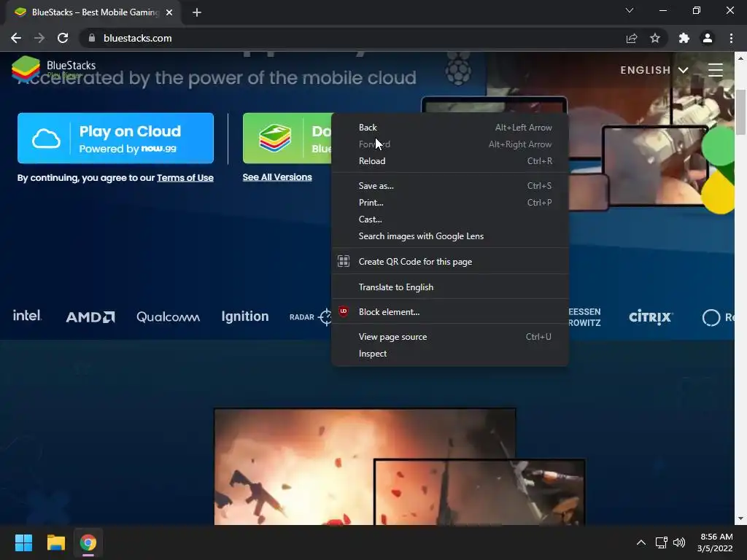Click the lock icon beside the URL
The height and width of the screenshot is (560, 747).
tap(92, 38)
